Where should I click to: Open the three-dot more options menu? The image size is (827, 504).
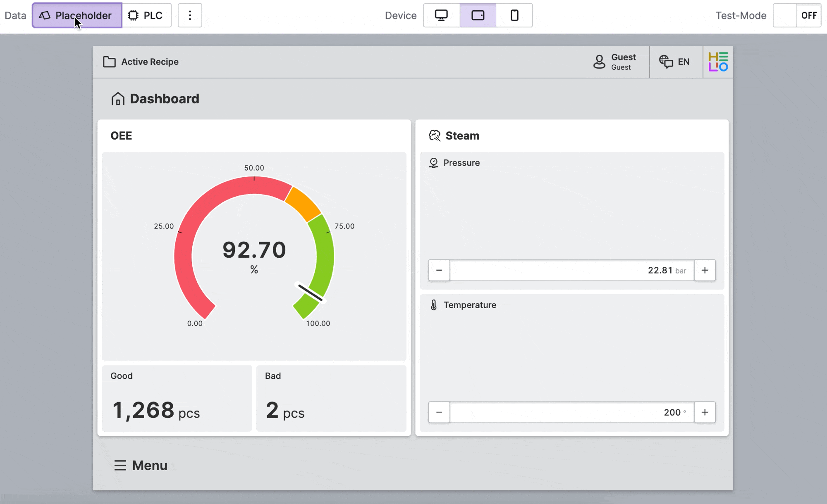click(x=190, y=16)
